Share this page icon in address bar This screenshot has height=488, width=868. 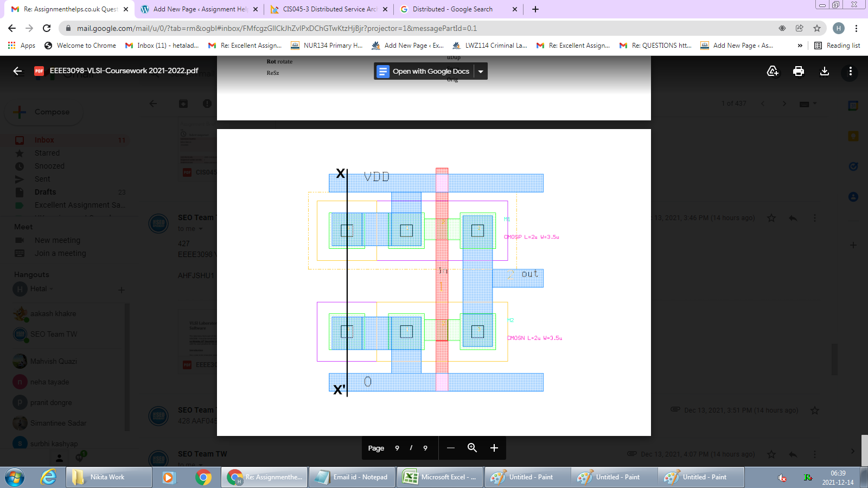point(799,28)
